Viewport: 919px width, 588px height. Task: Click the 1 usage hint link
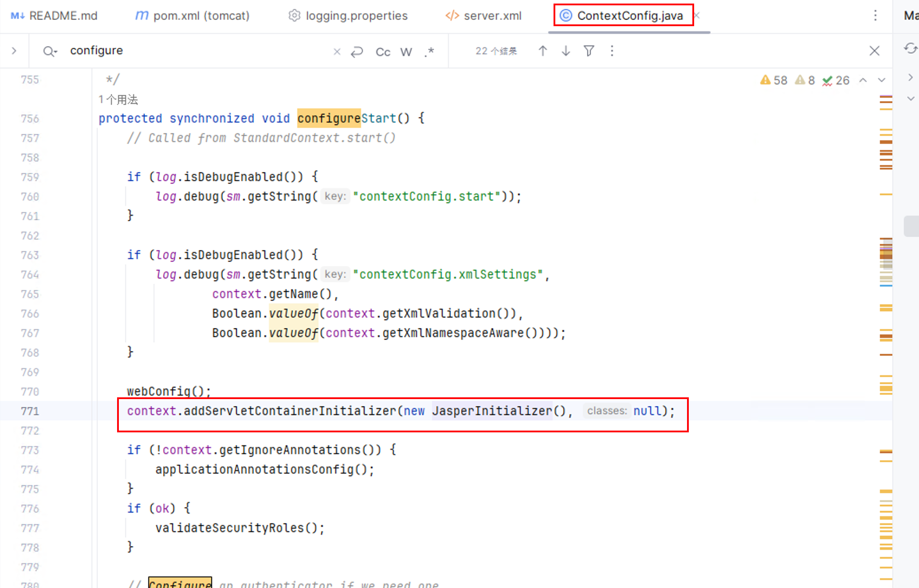pos(118,99)
